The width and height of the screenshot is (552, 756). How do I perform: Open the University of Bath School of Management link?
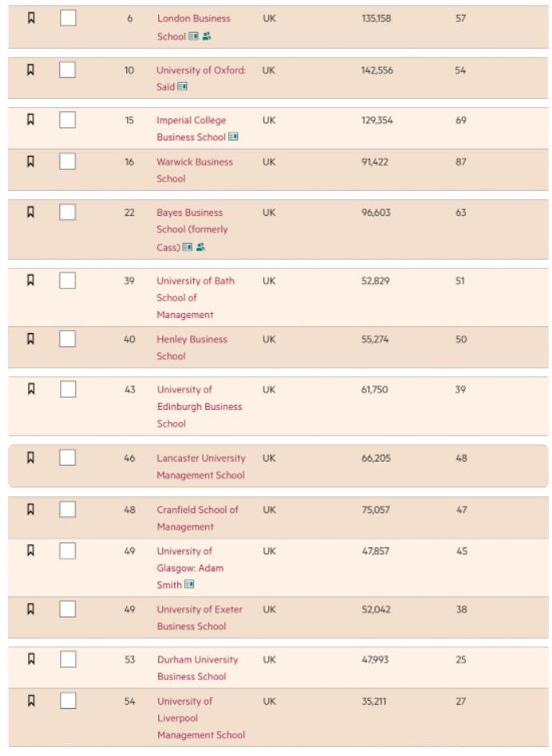coord(195,297)
